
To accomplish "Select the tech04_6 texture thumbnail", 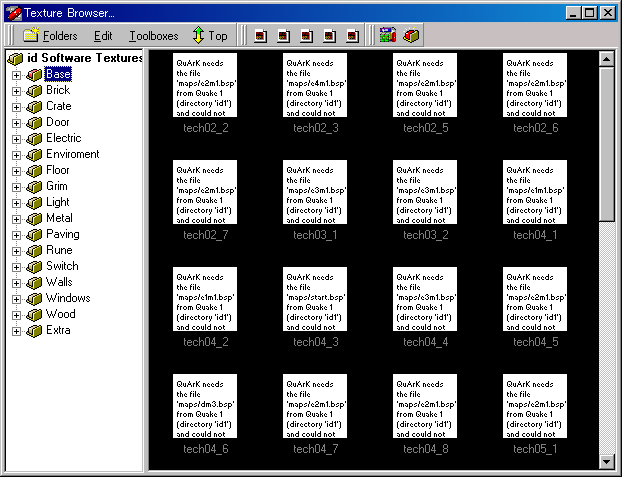I will [205, 406].
